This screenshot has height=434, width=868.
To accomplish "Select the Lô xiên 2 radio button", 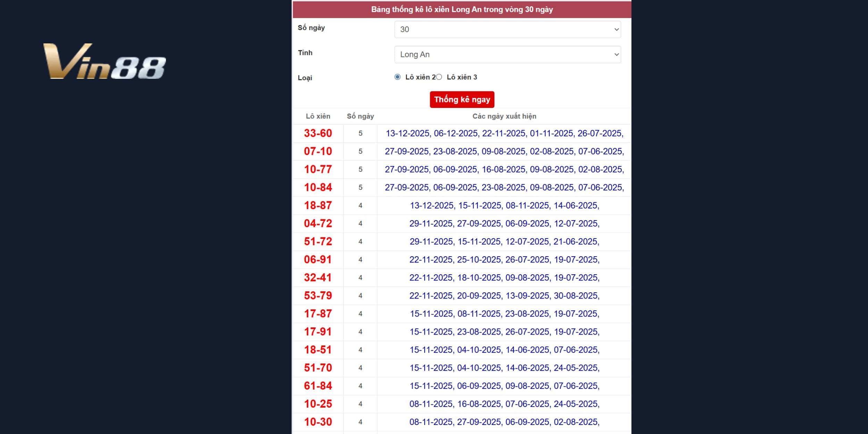I will pyautogui.click(x=398, y=77).
